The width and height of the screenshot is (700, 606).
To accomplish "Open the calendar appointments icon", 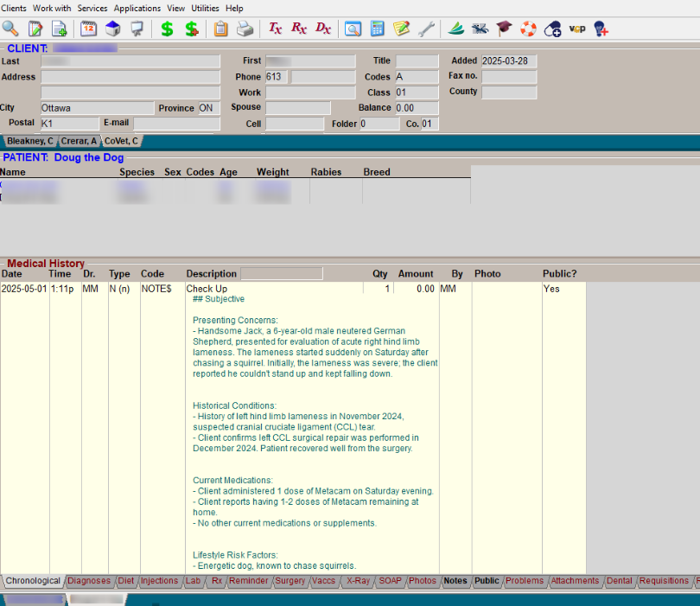I will point(88,29).
